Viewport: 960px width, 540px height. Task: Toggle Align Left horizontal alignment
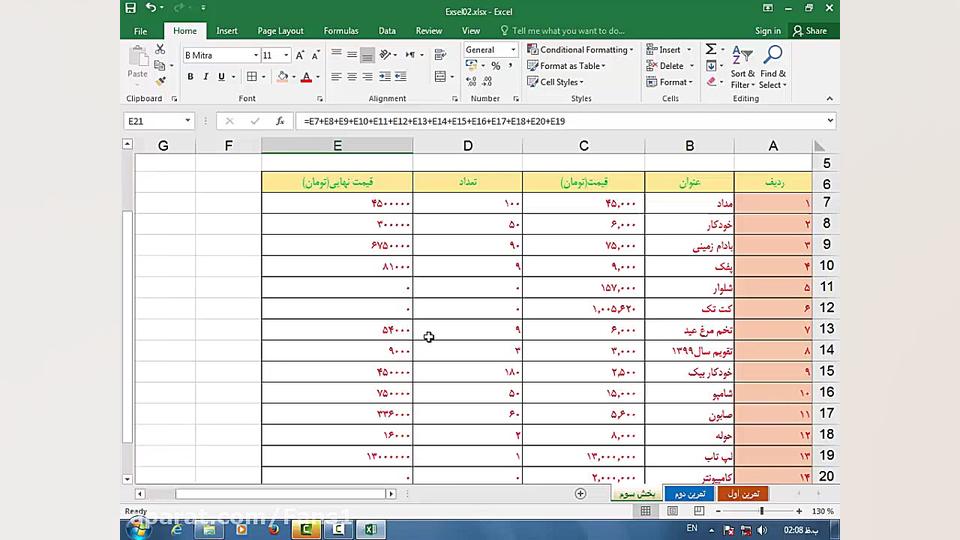[x=336, y=77]
